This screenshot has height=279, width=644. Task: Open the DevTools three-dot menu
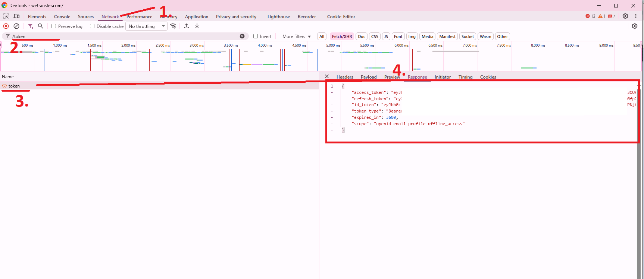click(636, 16)
